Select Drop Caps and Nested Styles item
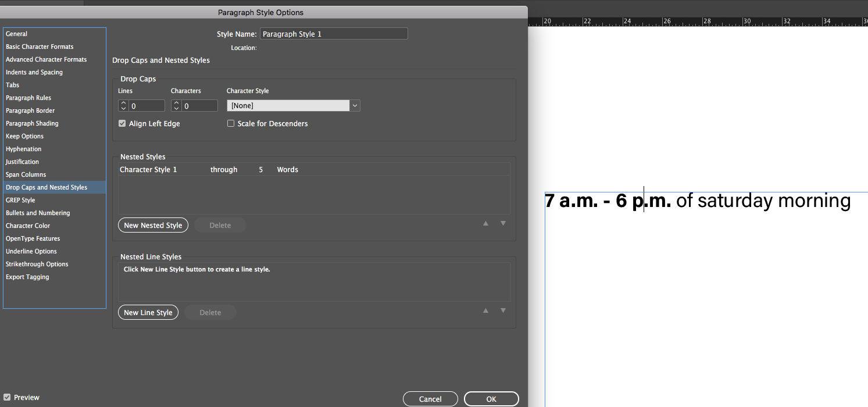868x407 pixels. point(55,187)
